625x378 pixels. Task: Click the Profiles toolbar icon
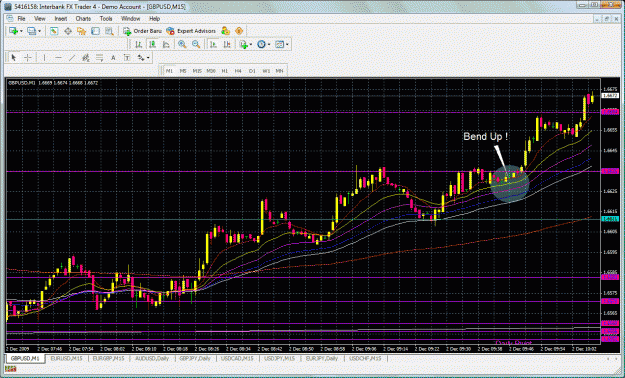click(31, 31)
